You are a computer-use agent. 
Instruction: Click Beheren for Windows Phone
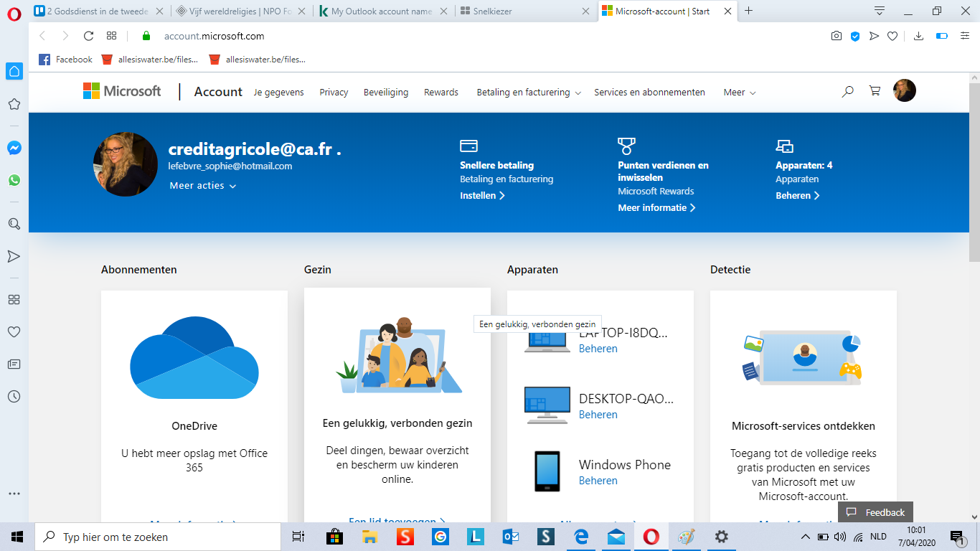598,480
